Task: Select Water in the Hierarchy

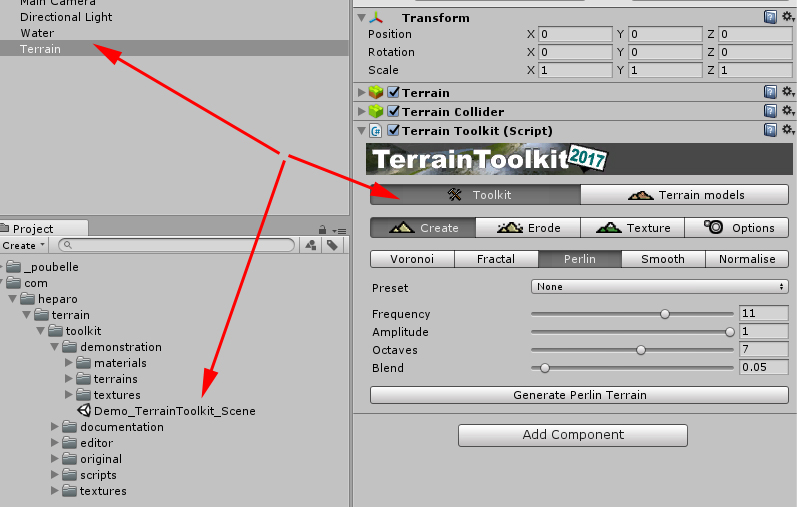Action: [x=37, y=33]
